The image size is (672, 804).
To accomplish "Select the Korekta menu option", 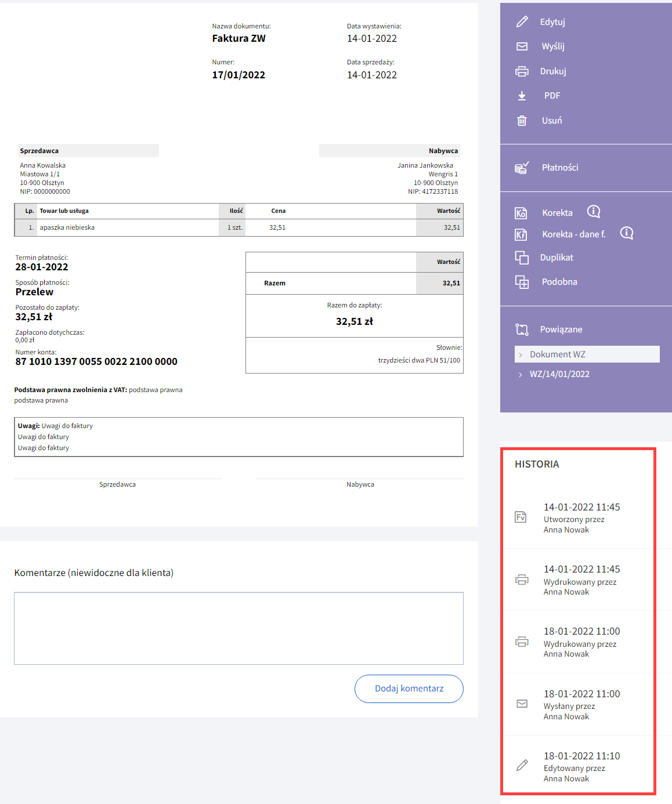I will click(557, 213).
